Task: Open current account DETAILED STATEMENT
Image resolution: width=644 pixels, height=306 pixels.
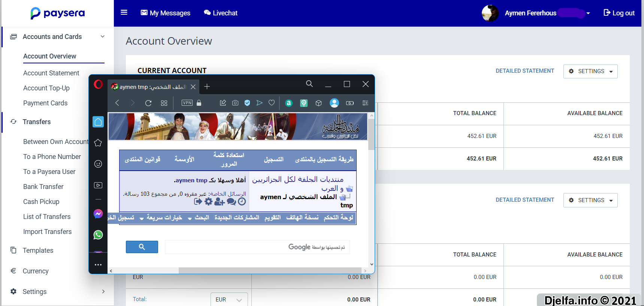Action: (525, 71)
